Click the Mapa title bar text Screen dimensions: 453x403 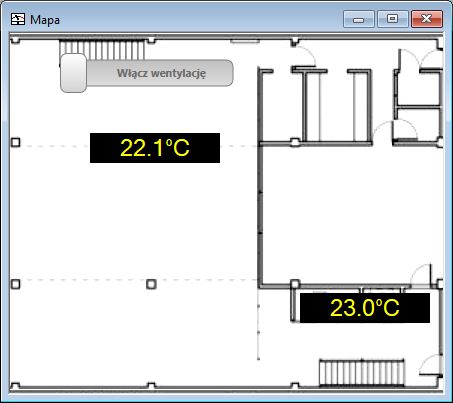(x=45, y=20)
